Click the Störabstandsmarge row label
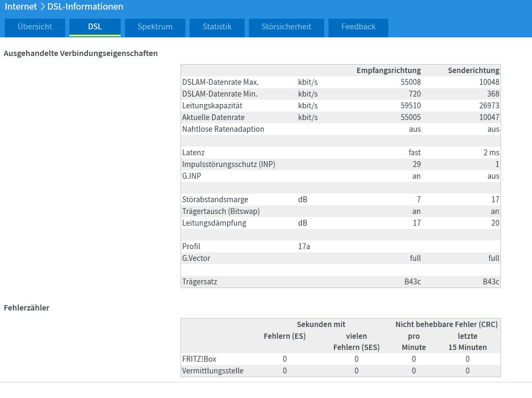 pyautogui.click(x=215, y=200)
